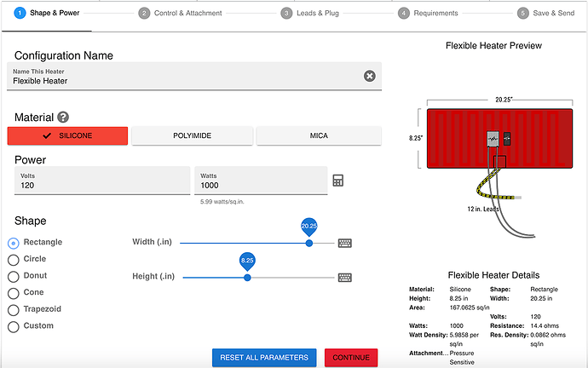Select the Rectangle shape option
Image resolution: width=588 pixels, height=368 pixels.
click(14, 243)
